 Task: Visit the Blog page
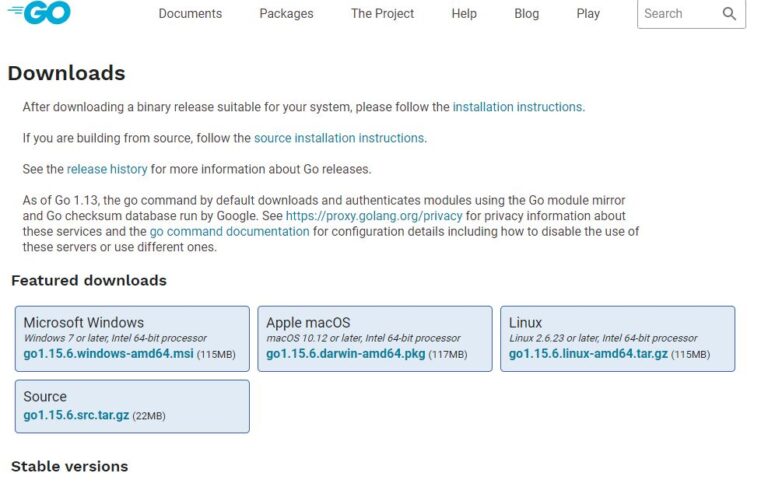[x=526, y=14]
